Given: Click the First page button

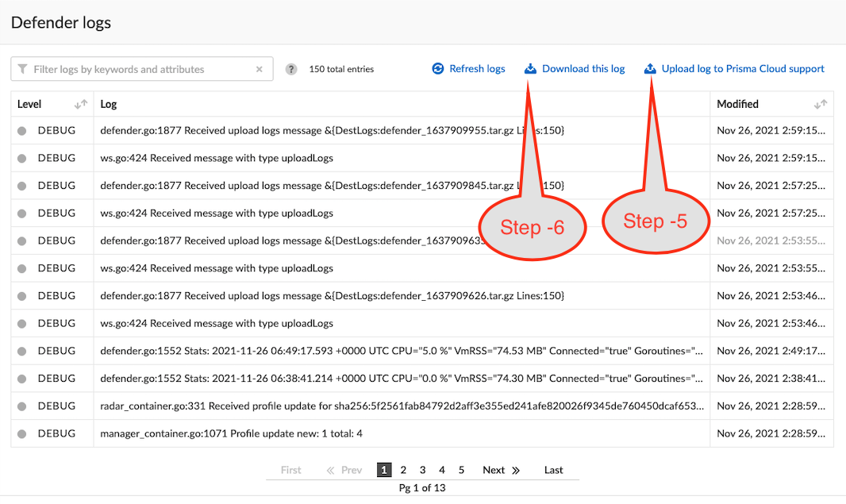Looking at the screenshot, I should pyautogui.click(x=290, y=470).
